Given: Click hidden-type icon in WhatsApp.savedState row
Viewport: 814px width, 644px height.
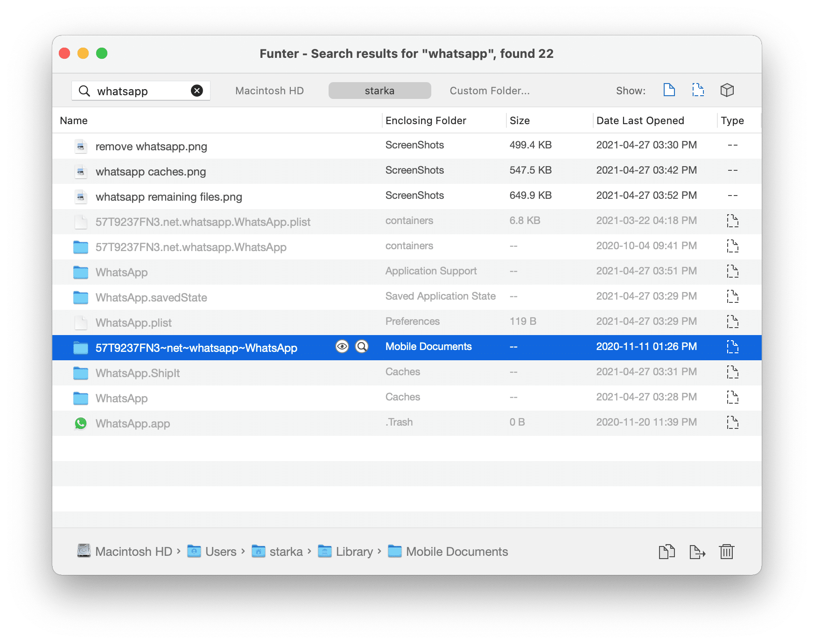Looking at the screenshot, I should tap(732, 296).
